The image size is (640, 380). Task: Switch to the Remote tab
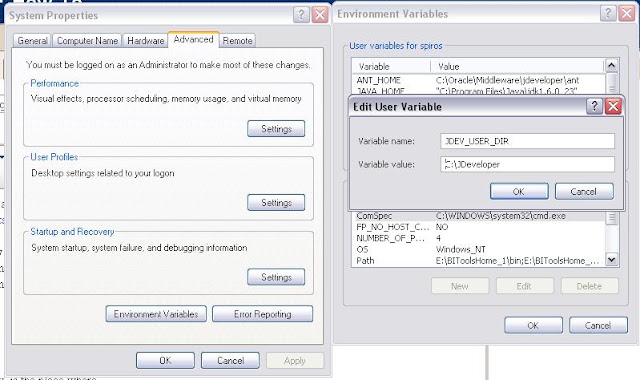coord(237,40)
